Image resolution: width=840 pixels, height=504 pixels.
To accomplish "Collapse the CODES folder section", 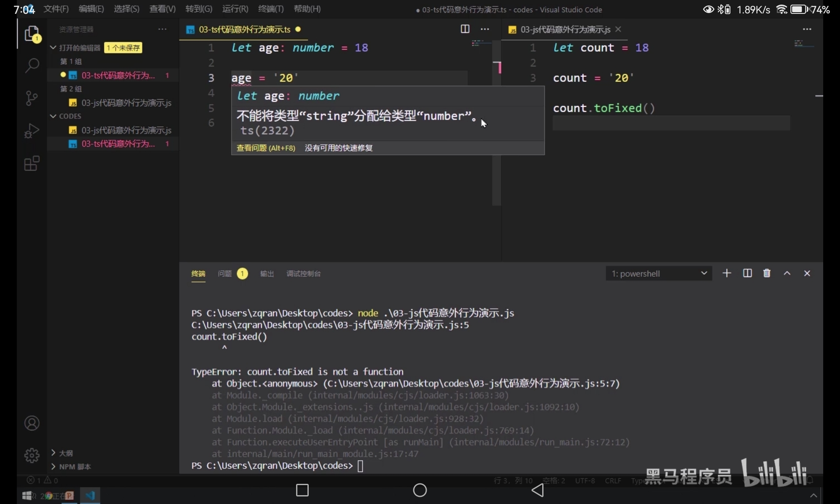I will [53, 116].
